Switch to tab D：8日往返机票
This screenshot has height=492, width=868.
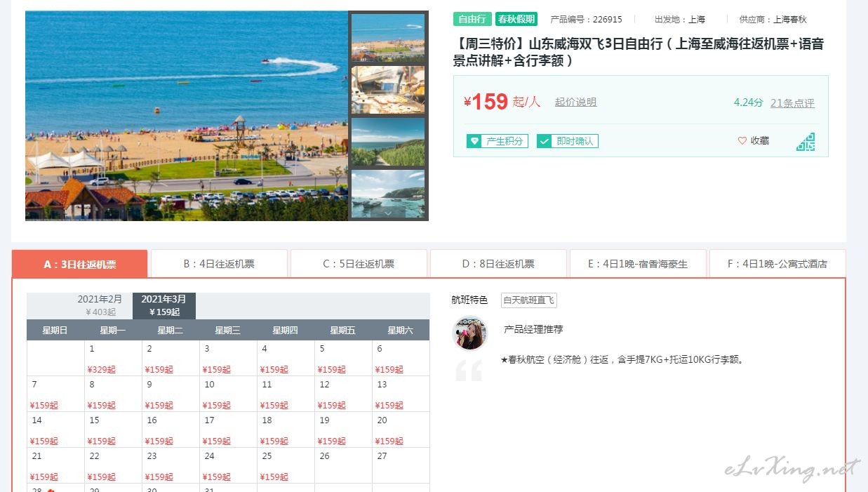pos(498,264)
